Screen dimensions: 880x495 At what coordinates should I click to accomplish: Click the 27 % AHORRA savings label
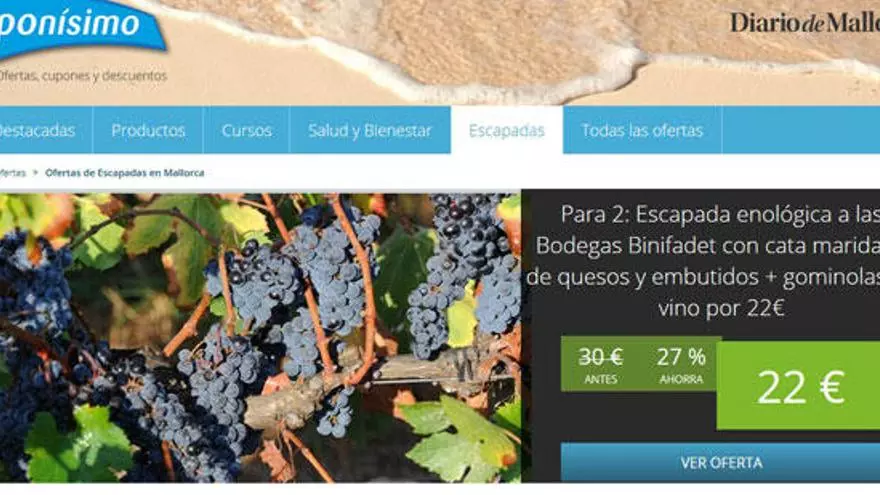(681, 364)
